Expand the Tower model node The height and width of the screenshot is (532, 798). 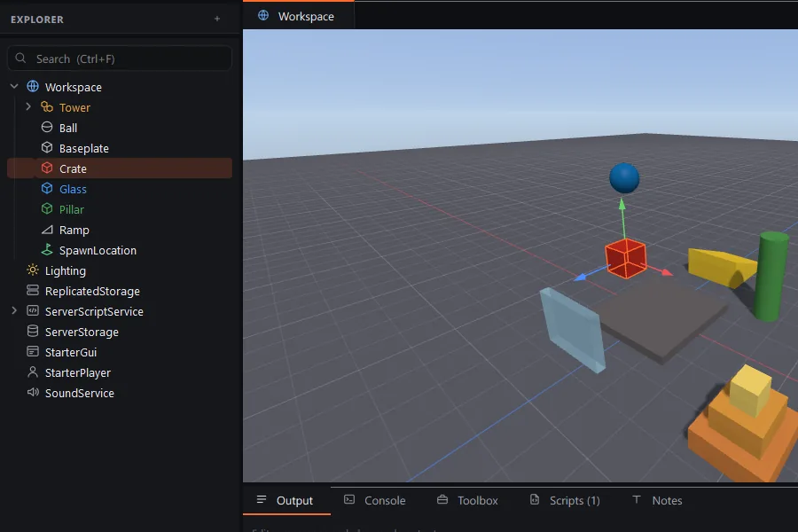[x=28, y=107]
